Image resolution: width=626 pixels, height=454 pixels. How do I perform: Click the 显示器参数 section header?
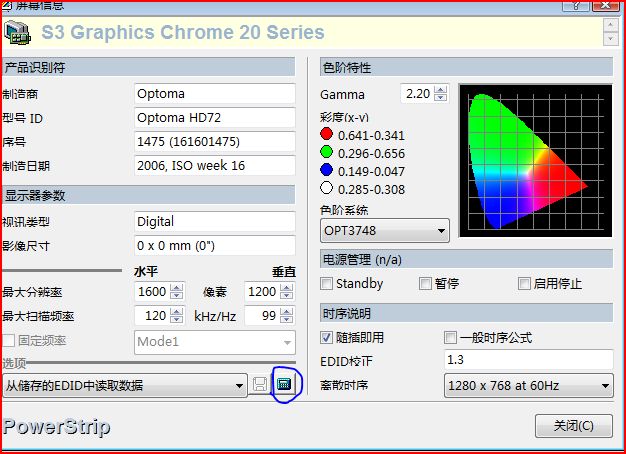[x=149, y=195]
